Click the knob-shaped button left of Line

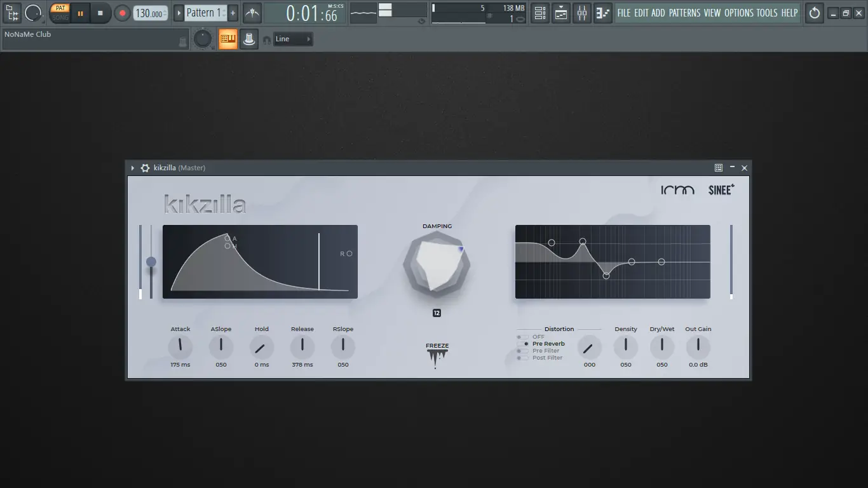click(249, 39)
